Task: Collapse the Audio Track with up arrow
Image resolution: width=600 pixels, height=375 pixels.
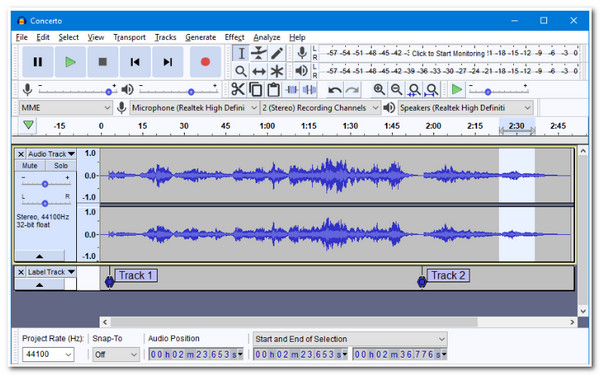Action: click(39, 256)
